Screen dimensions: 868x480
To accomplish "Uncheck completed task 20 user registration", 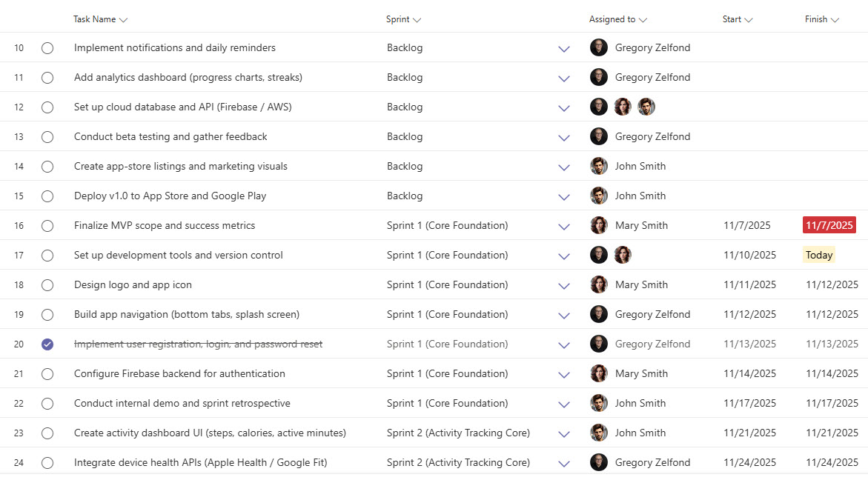I will (47, 344).
